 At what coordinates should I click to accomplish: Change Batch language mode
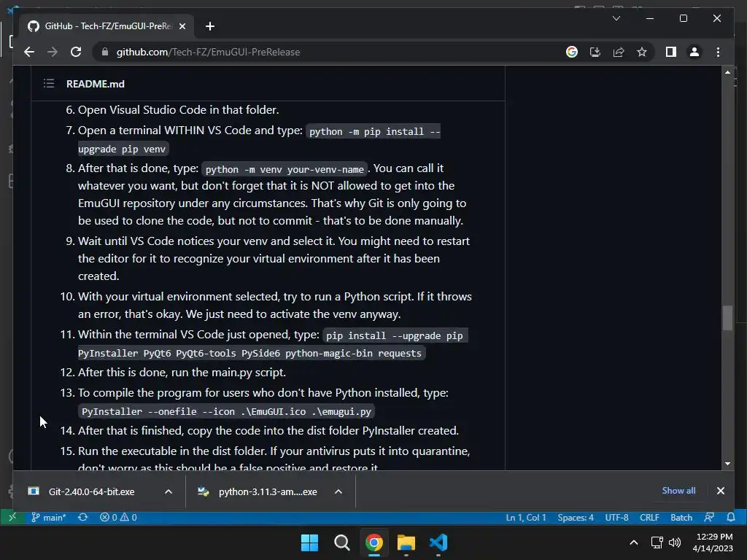click(681, 517)
